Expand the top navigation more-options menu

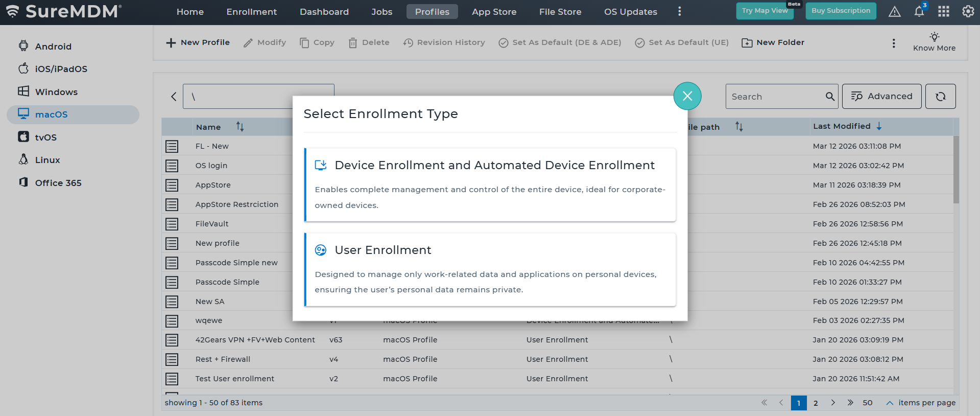pyautogui.click(x=679, y=12)
